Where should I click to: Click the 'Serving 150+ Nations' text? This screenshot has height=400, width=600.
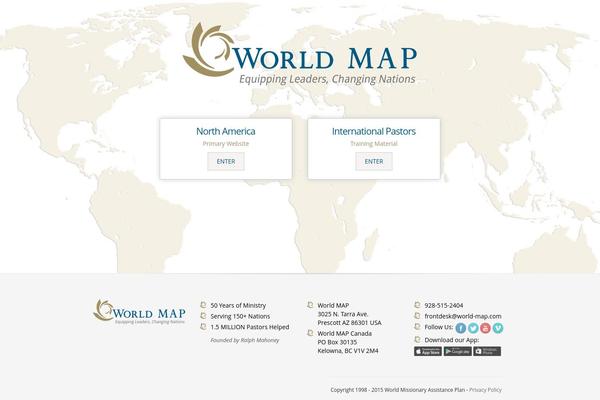240,316
